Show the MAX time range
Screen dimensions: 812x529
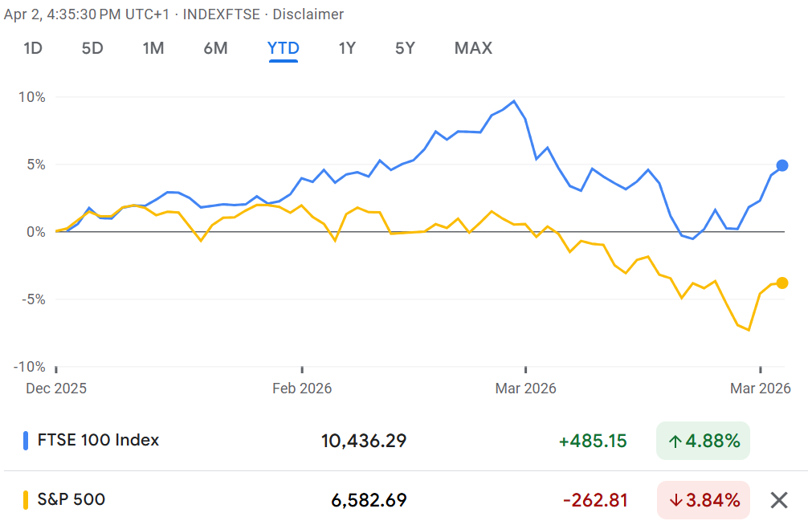[x=473, y=48]
